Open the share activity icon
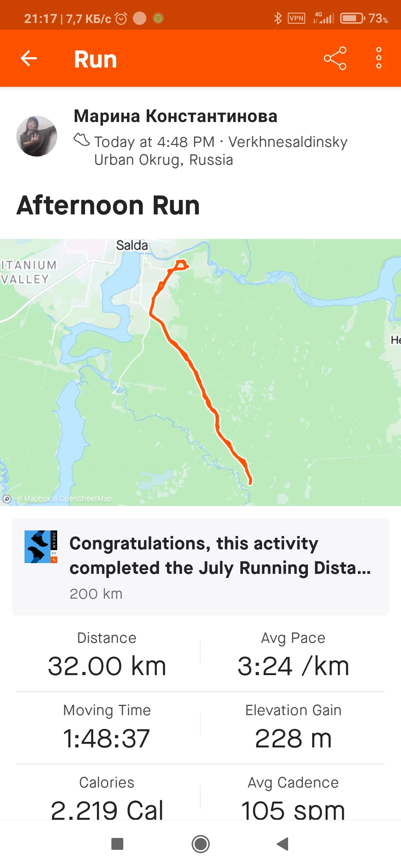Image resolution: width=401 pixels, height=868 pixels. pos(335,58)
